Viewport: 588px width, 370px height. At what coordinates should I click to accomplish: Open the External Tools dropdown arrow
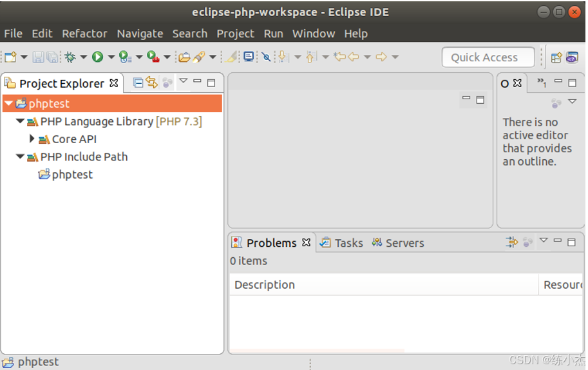tap(167, 57)
